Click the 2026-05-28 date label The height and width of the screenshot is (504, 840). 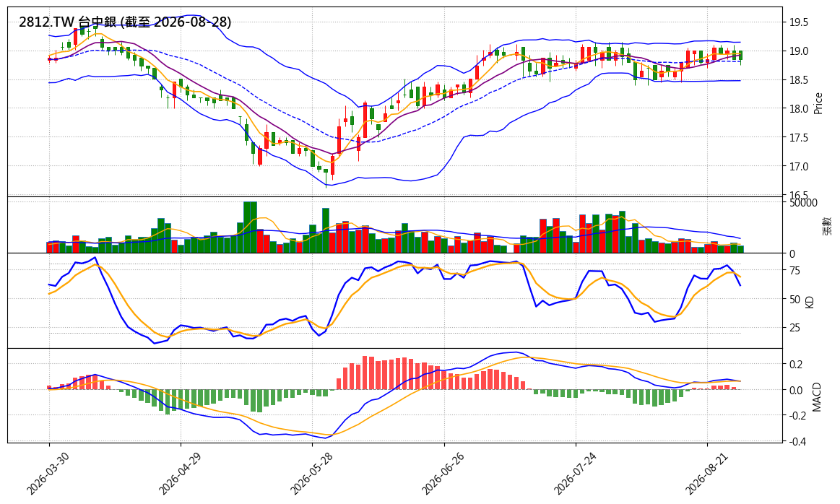(x=311, y=473)
